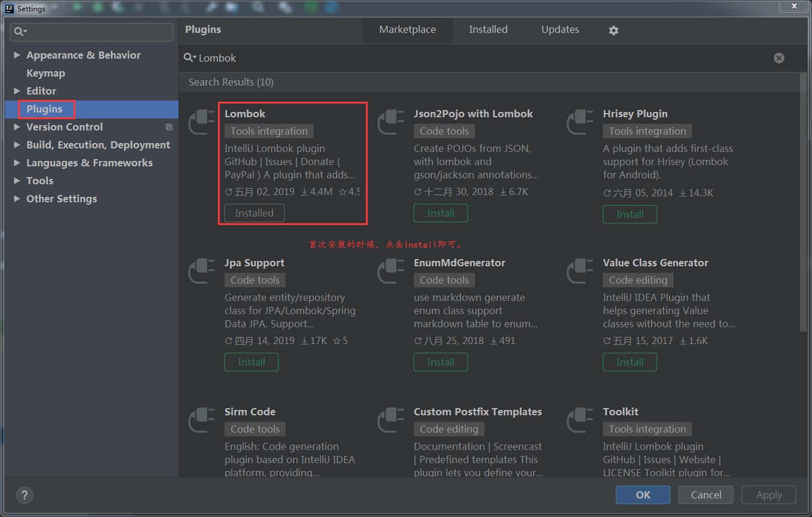Viewport: 812px width, 517px height.
Task: Click the Value Class Generator plugin icon
Action: pyautogui.click(x=580, y=270)
